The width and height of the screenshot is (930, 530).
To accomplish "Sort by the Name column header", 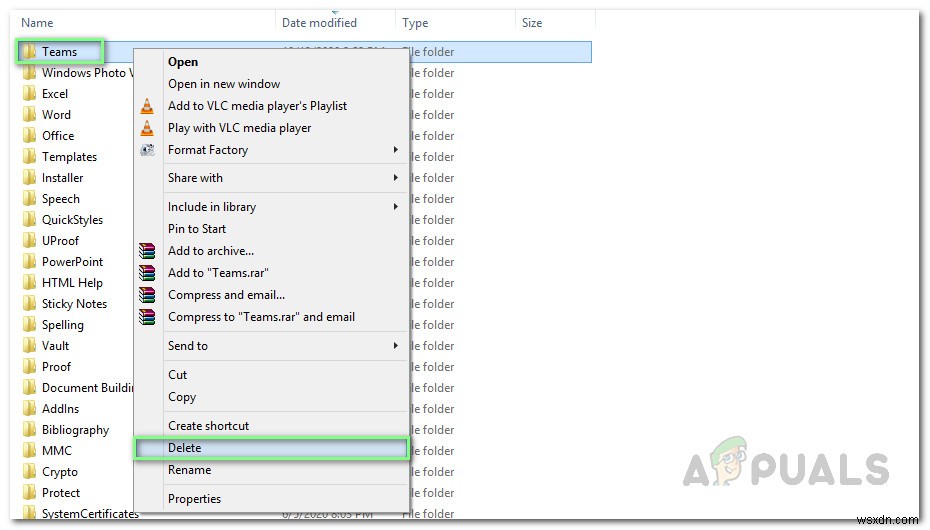I will coord(37,23).
